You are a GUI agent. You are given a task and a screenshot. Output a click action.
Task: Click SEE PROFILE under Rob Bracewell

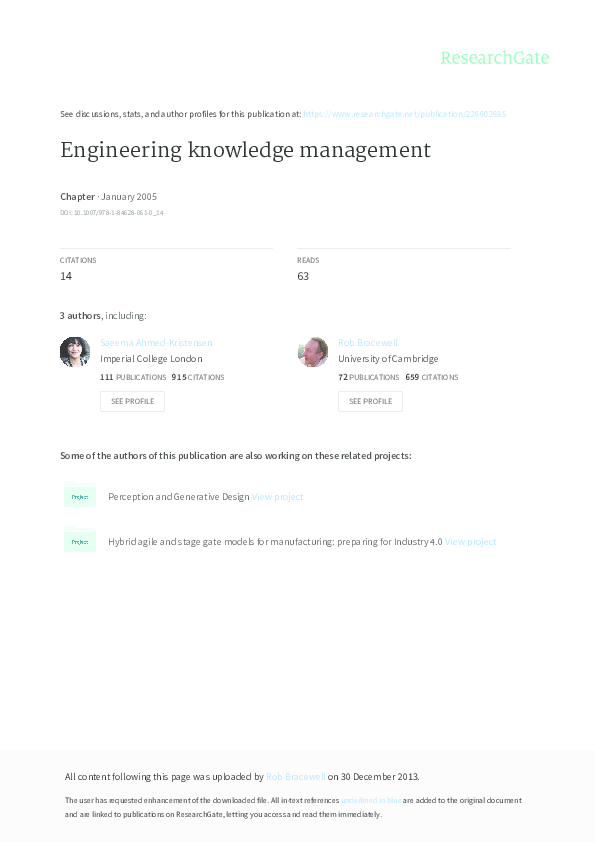[x=370, y=401]
